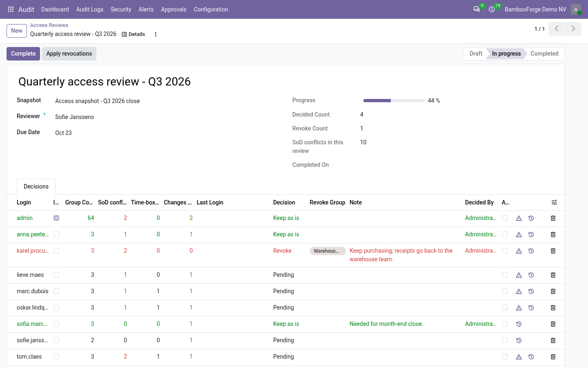Toggle rightmost checkbox in oskar.lindq row

505,307
